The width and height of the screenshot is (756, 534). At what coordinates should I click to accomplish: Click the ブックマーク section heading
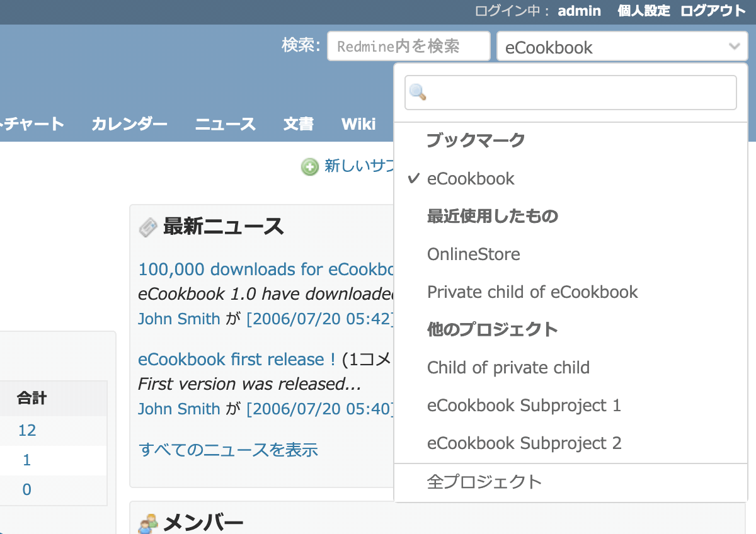[476, 140]
